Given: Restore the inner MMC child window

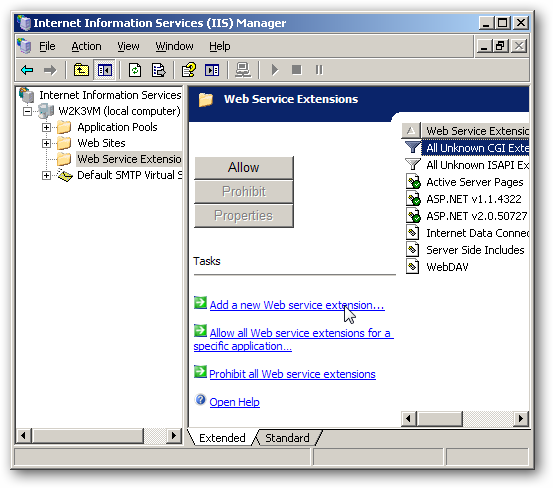Looking at the screenshot, I should point(501,46).
